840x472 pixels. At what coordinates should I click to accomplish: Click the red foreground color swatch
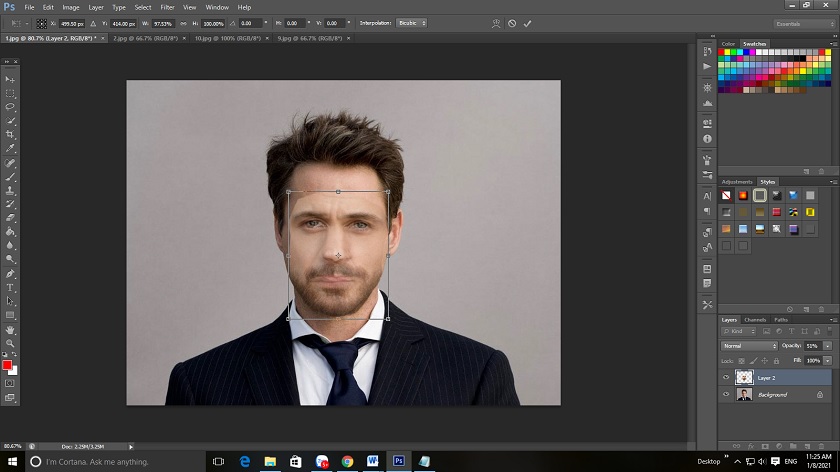7,365
